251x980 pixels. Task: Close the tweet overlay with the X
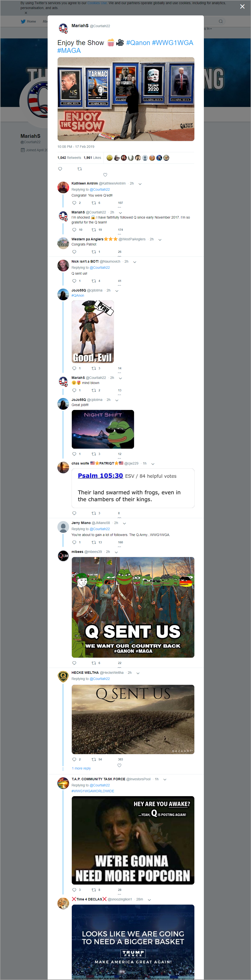[242, 6]
